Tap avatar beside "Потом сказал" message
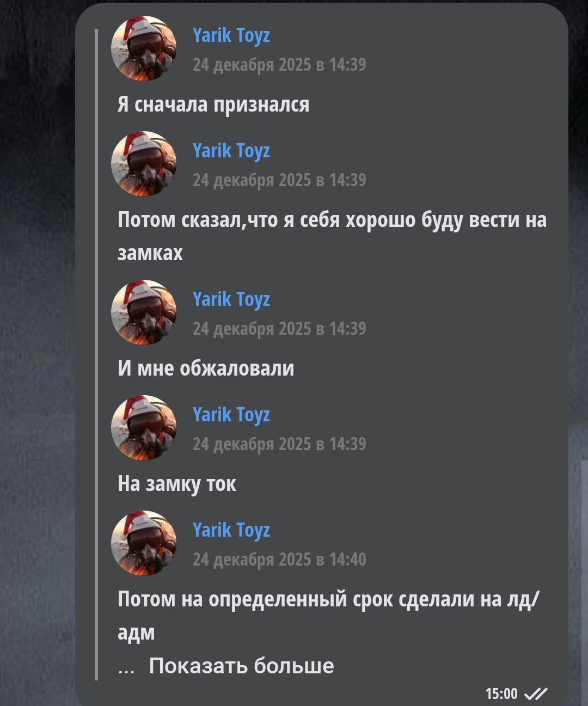 pyautogui.click(x=144, y=164)
